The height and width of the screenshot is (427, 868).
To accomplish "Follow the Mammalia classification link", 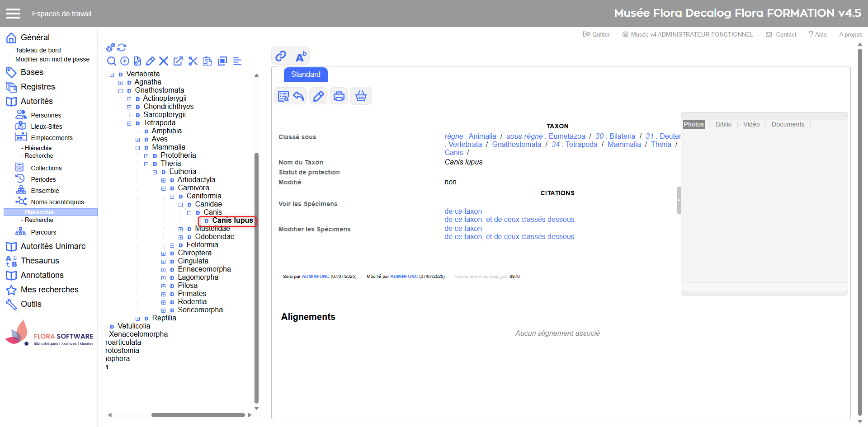I will tap(624, 144).
